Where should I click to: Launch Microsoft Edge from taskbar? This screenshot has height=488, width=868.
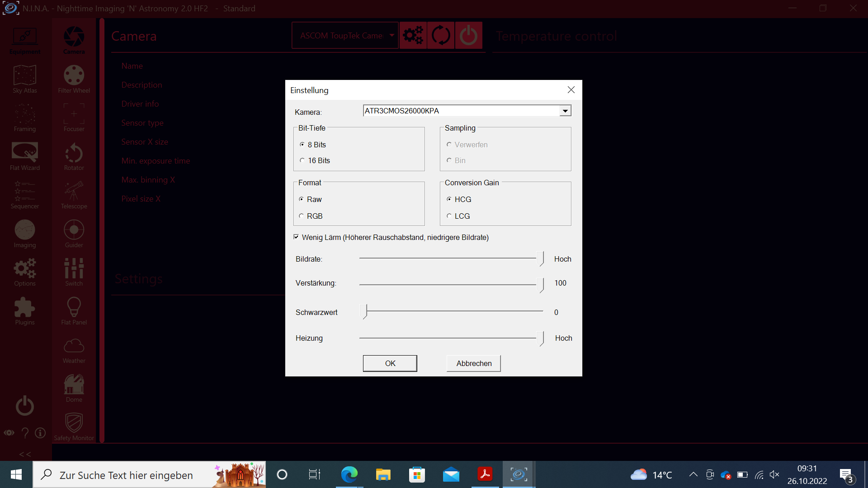click(349, 474)
